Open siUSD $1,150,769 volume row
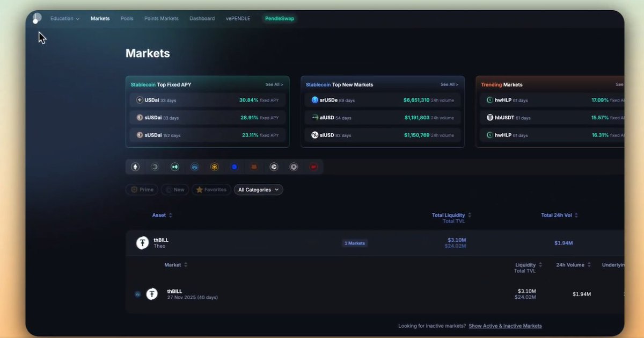644x338 pixels. 383,135
